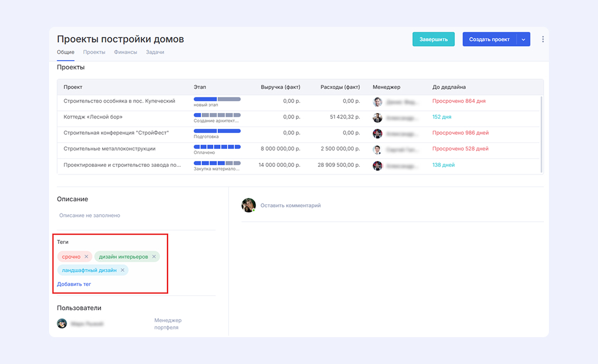Open the Финансы tab
This screenshot has width=598, height=364.
tap(126, 52)
